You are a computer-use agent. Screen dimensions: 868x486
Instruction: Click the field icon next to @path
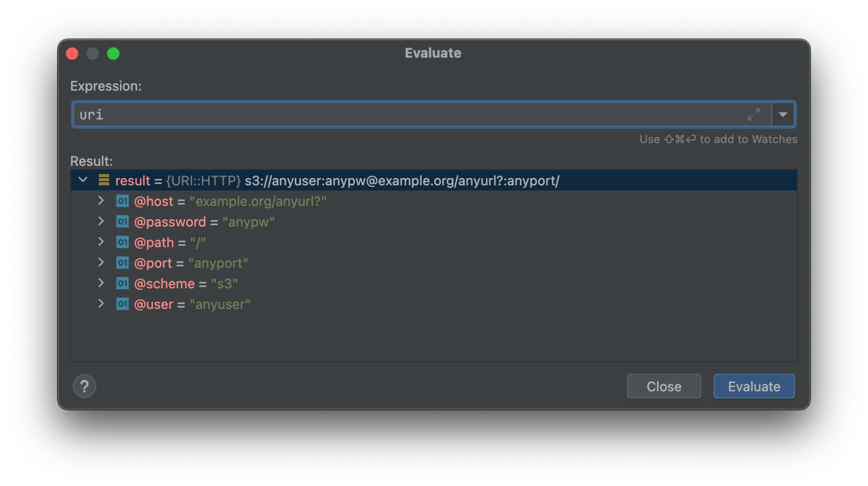(x=122, y=242)
